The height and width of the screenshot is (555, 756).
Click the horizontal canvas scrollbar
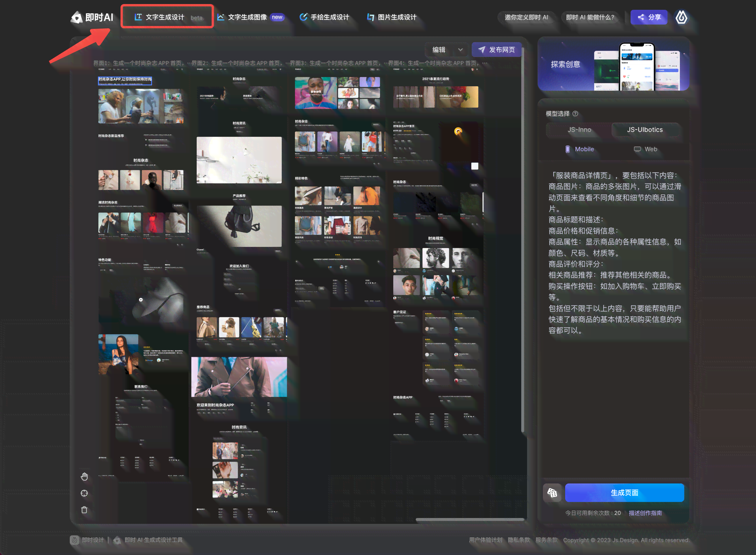point(470,520)
